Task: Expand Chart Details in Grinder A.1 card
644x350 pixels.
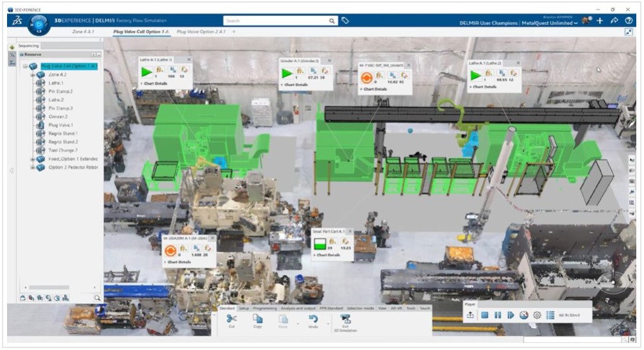Action: coord(294,85)
